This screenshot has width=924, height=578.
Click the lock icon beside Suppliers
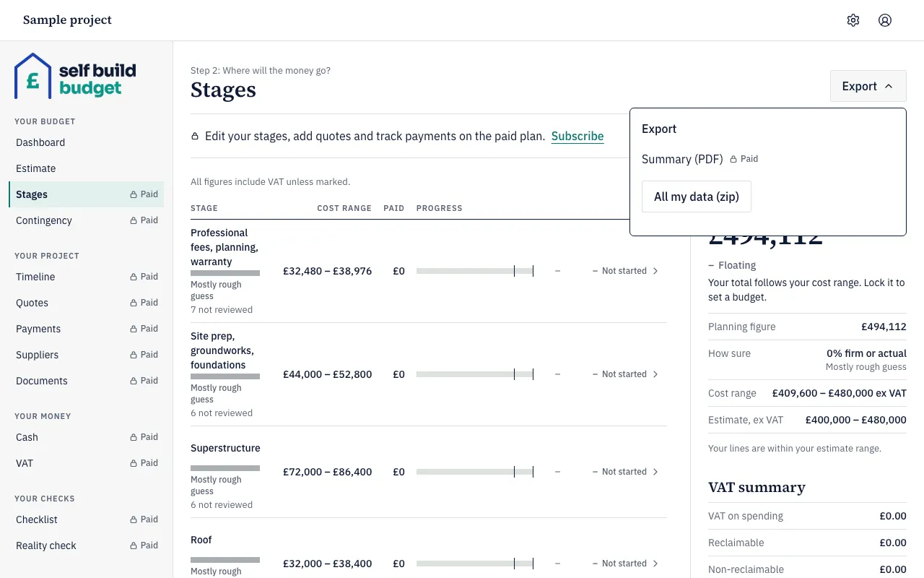point(134,355)
